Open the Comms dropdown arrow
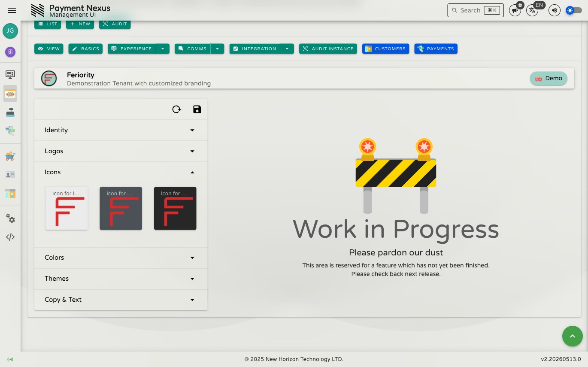This screenshot has width=588, height=367. (x=217, y=49)
